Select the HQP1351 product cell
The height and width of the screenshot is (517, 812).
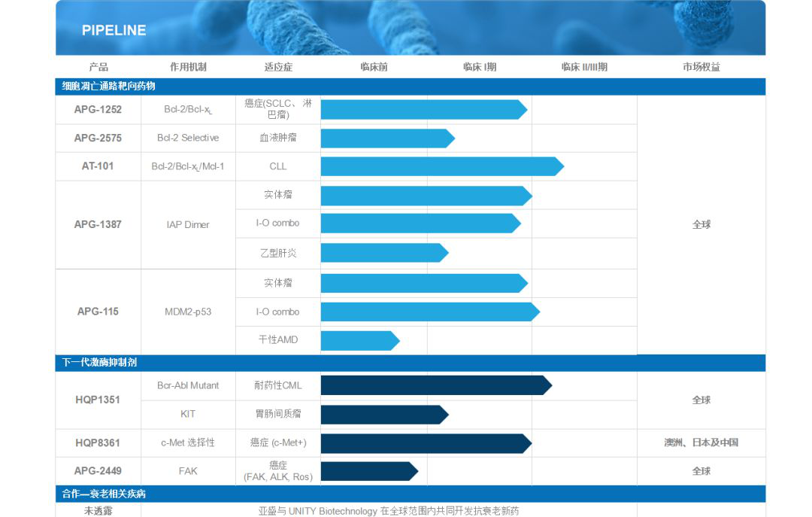point(98,400)
